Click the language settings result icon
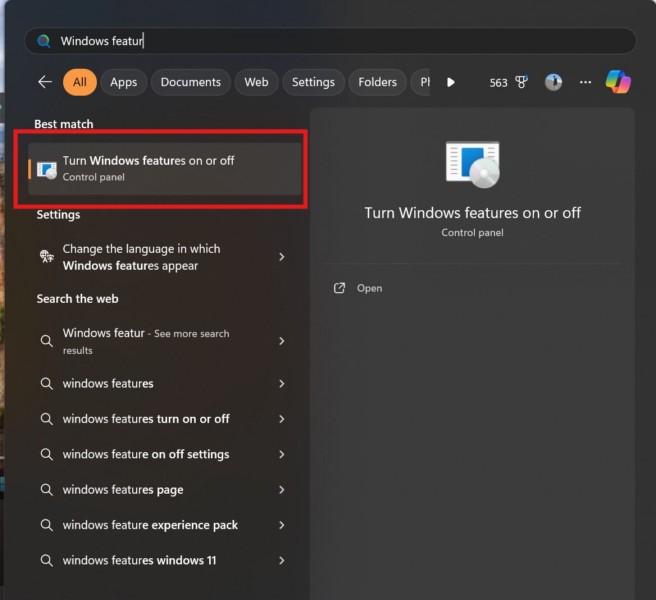The image size is (656, 600). click(46, 257)
